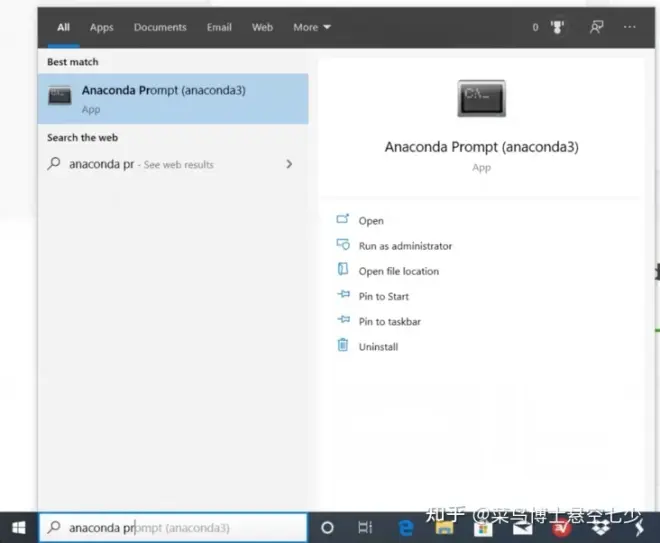Switch to the Email search tab
660x543 pixels.
pyautogui.click(x=219, y=27)
